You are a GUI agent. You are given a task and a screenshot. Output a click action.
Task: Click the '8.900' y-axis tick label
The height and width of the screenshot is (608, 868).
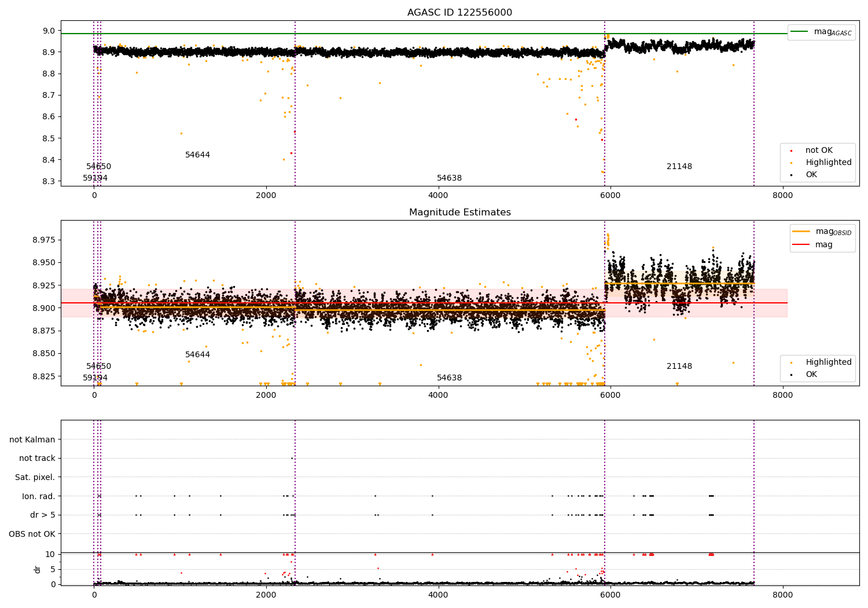pyautogui.click(x=45, y=308)
